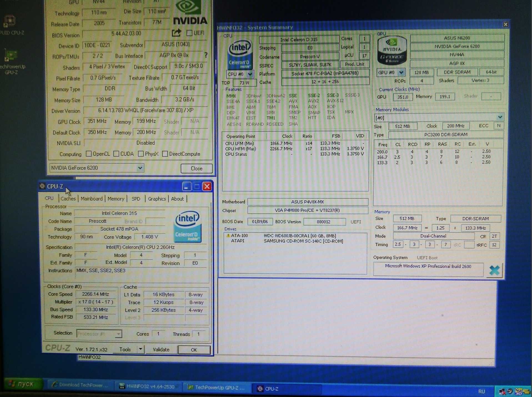
Task: Click the blue X close icon in HWiNFO32 summary
Action: pyautogui.click(x=495, y=270)
